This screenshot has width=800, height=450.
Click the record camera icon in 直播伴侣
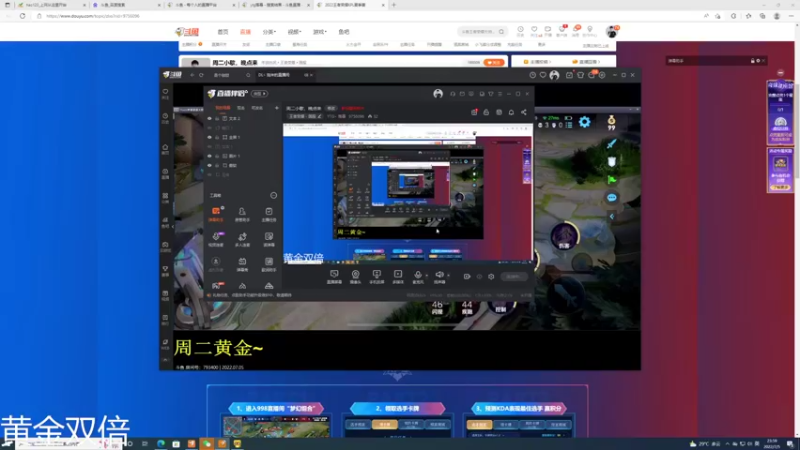pos(467,277)
